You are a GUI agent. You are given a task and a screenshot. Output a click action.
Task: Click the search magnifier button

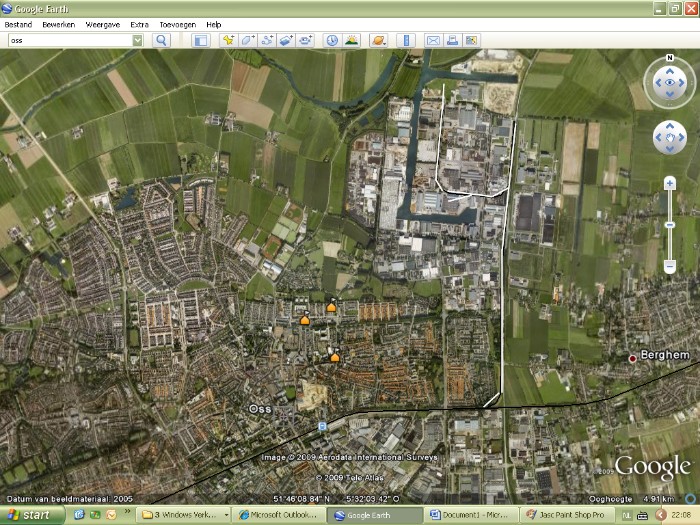pos(161,40)
